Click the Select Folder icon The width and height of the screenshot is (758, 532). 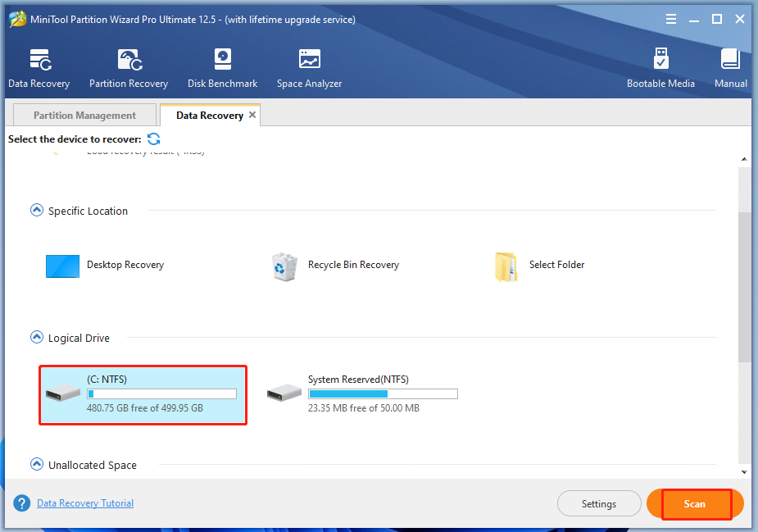[506, 266]
